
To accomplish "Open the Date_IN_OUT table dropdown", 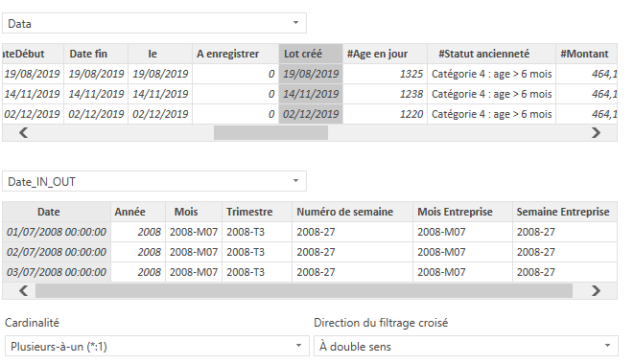I will click(154, 181).
